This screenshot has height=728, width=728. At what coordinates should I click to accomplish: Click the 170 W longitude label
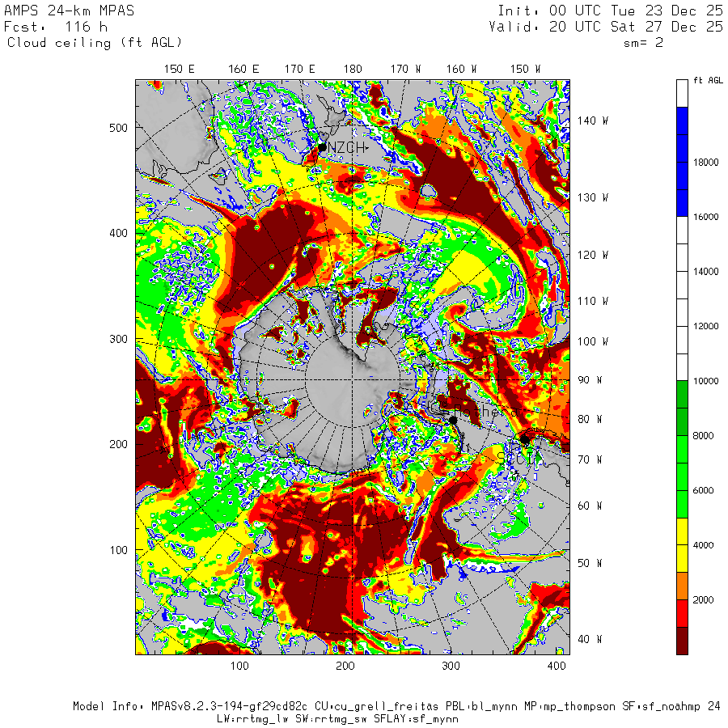point(406,70)
